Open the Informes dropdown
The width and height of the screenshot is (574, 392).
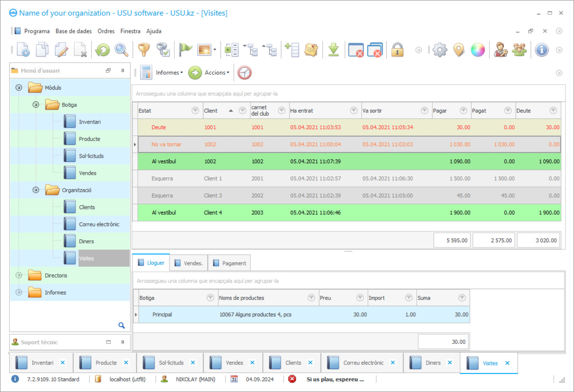(x=169, y=73)
